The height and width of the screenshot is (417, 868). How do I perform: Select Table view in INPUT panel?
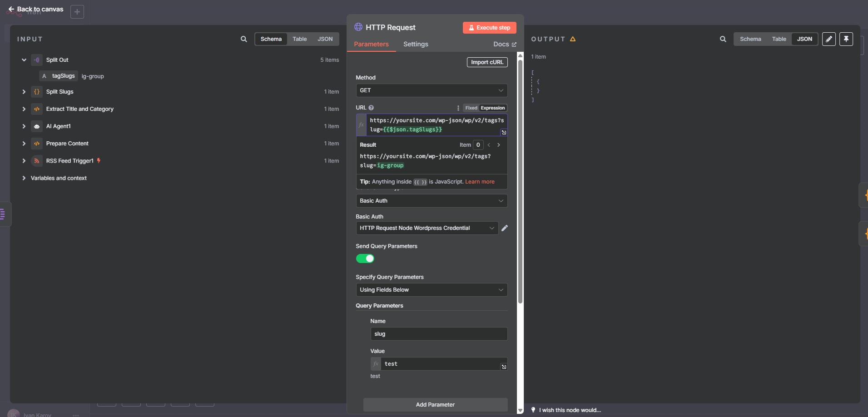click(x=300, y=39)
